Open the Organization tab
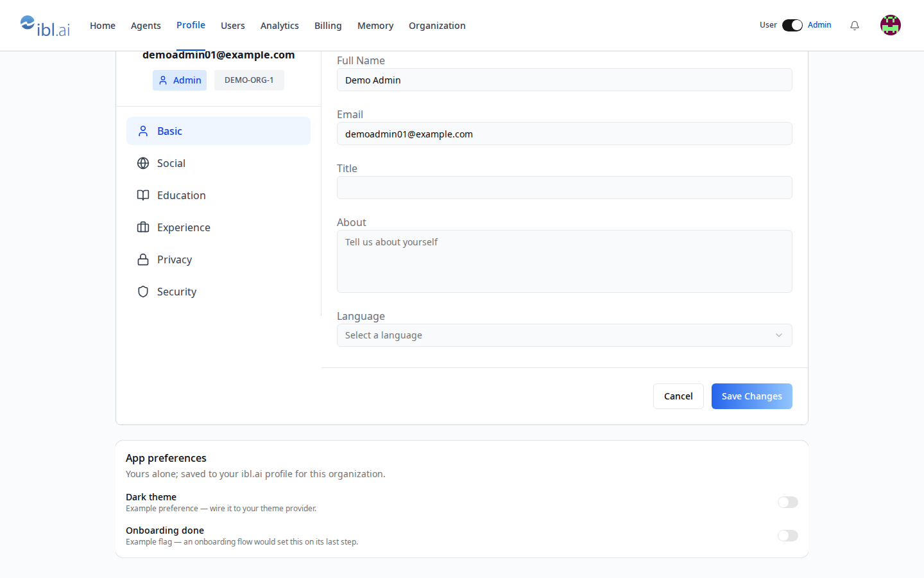The height and width of the screenshot is (578, 924). tap(437, 26)
